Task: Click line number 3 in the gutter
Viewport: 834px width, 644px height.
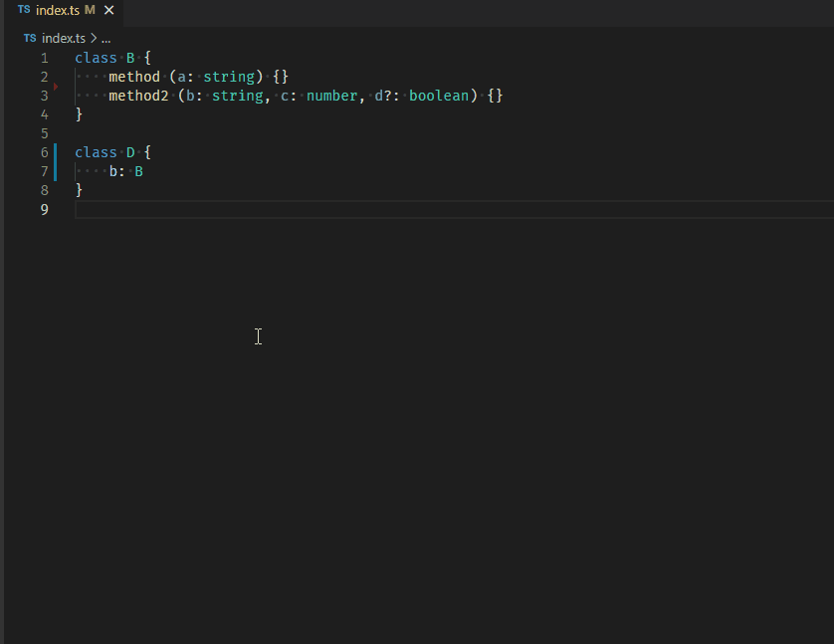Action: (x=45, y=96)
